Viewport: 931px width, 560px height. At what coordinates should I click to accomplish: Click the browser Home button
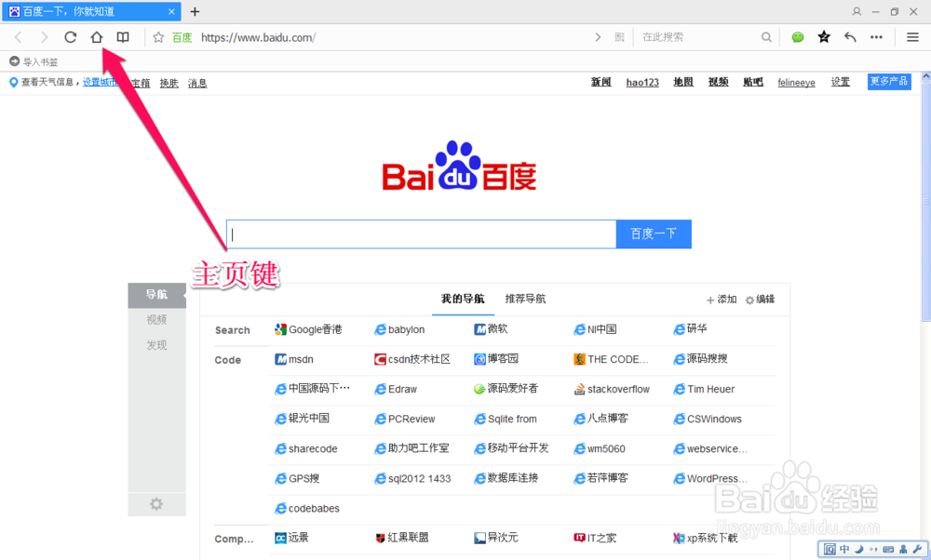[x=96, y=37]
